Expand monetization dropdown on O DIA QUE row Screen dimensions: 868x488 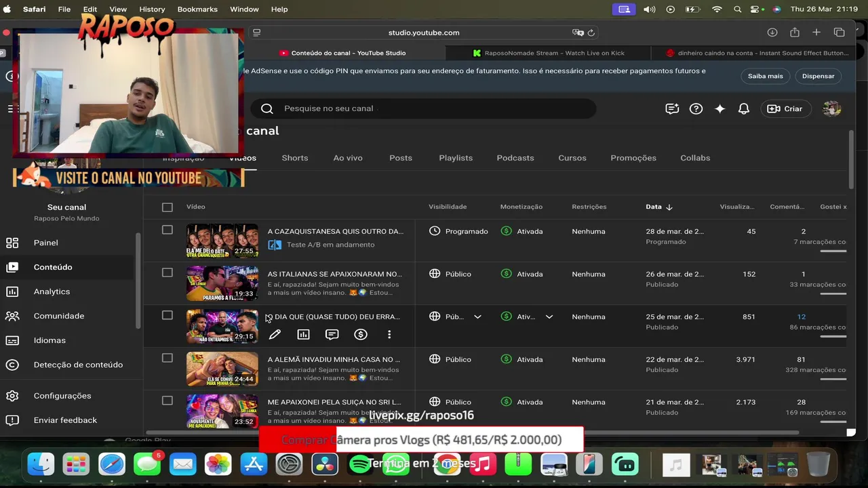[549, 317]
